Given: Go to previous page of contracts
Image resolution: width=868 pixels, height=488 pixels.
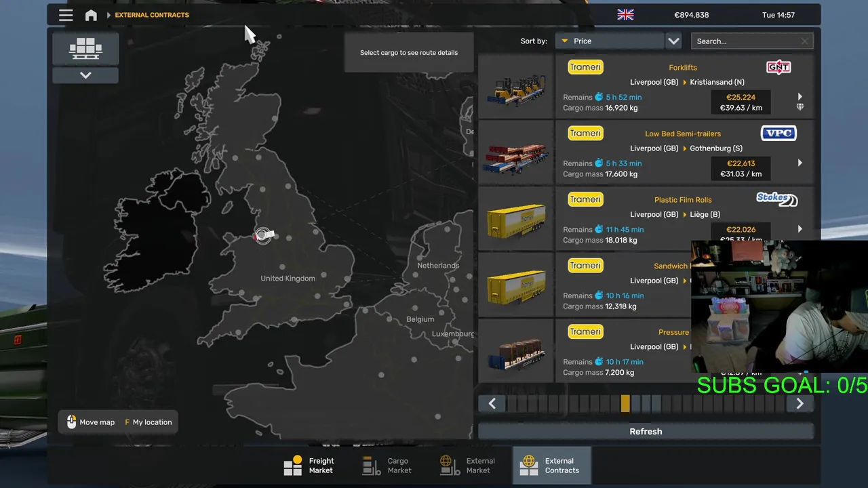Looking at the screenshot, I should (x=492, y=404).
